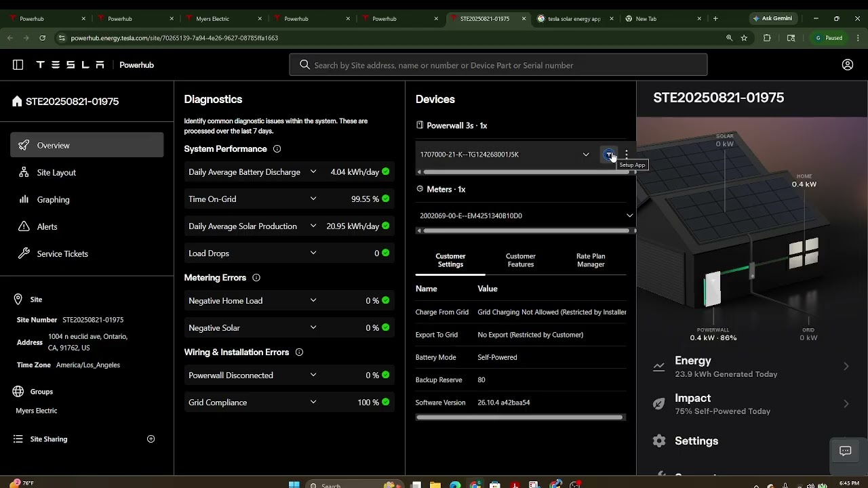Open the chat feedback icon at bottom right
868x488 pixels.
pyautogui.click(x=845, y=451)
